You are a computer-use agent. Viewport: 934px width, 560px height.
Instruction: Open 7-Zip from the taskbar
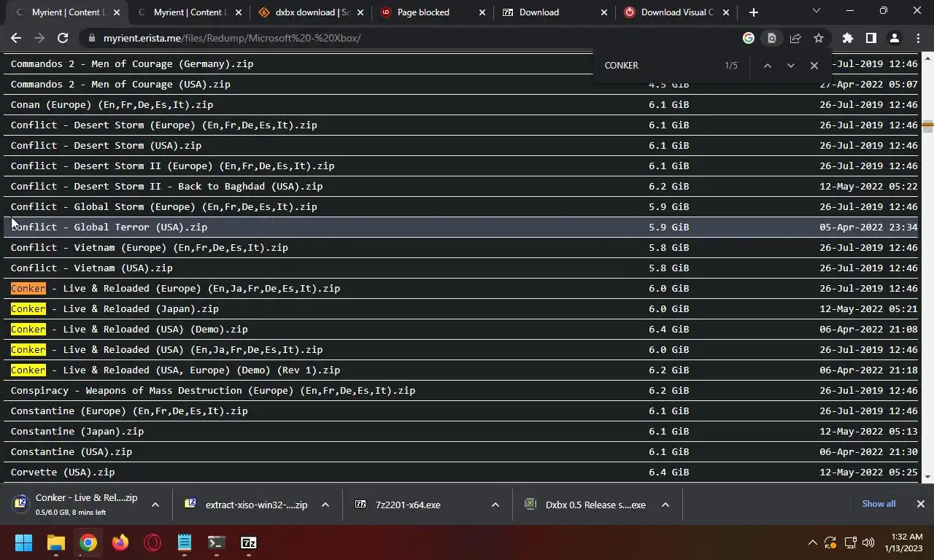click(x=249, y=542)
